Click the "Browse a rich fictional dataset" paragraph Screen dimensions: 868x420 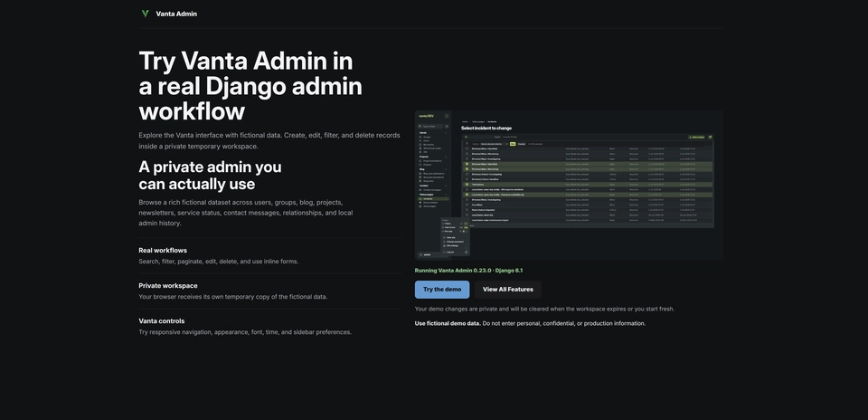[x=246, y=213]
